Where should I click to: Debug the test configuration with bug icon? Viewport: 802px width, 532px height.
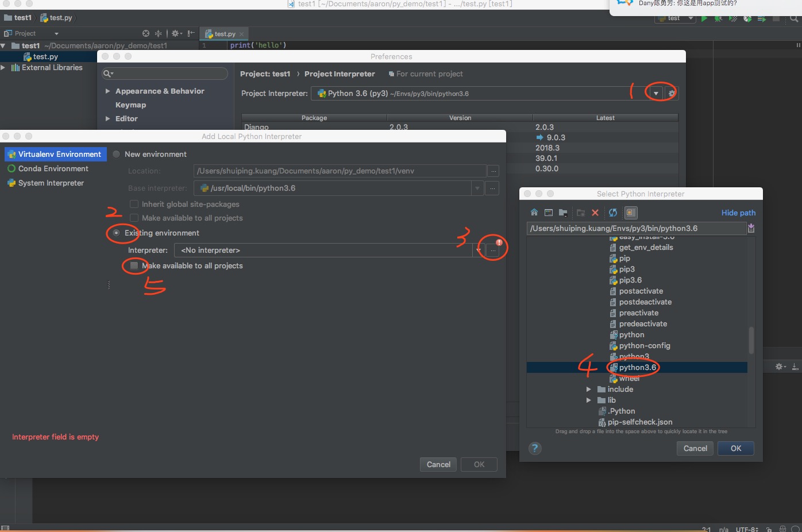[718, 18]
